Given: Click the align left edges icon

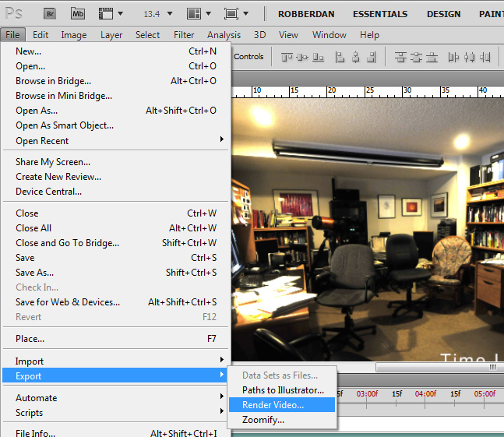Looking at the screenshot, I should (340, 57).
